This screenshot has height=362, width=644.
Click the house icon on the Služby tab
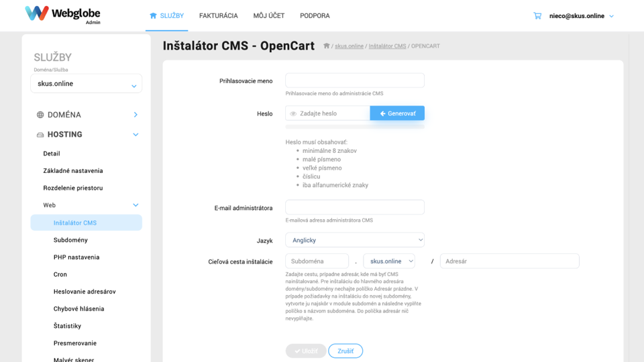[x=153, y=15]
